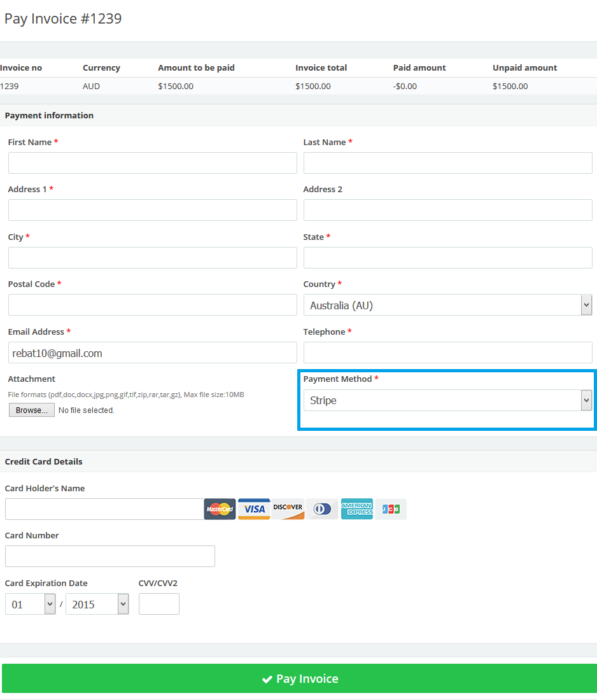Viewport: 597px width, 700px height.
Task: Focus the Telephone input field
Action: pyautogui.click(x=447, y=353)
